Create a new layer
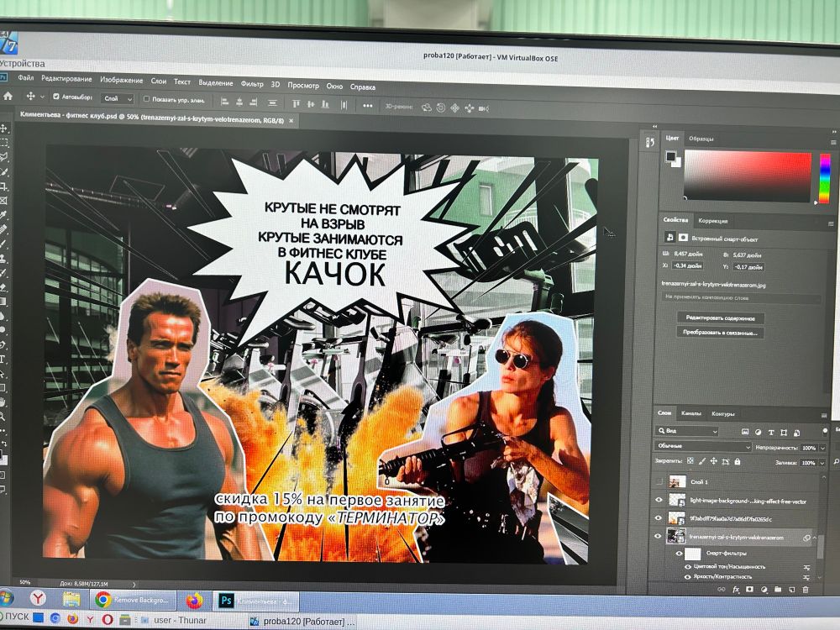The image size is (840, 630). click(791, 590)
